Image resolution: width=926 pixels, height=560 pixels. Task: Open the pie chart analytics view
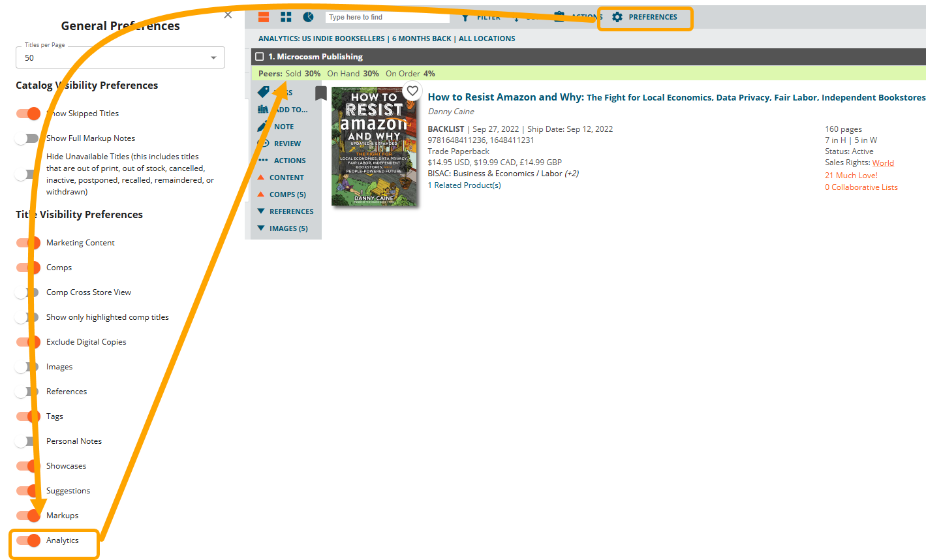pos(308,17)
